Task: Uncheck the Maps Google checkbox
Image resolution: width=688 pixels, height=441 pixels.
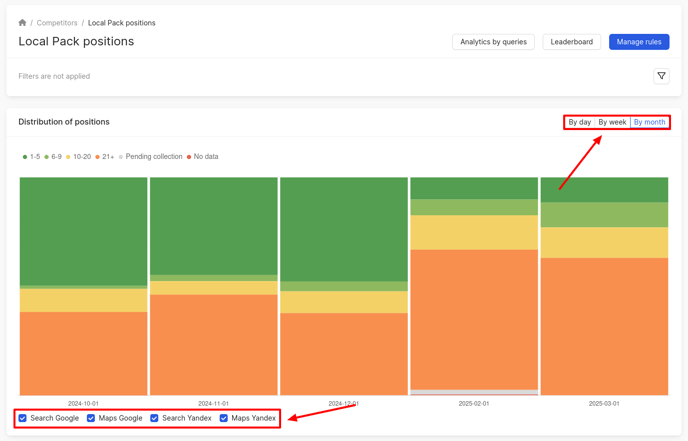Action: (91, 418)
